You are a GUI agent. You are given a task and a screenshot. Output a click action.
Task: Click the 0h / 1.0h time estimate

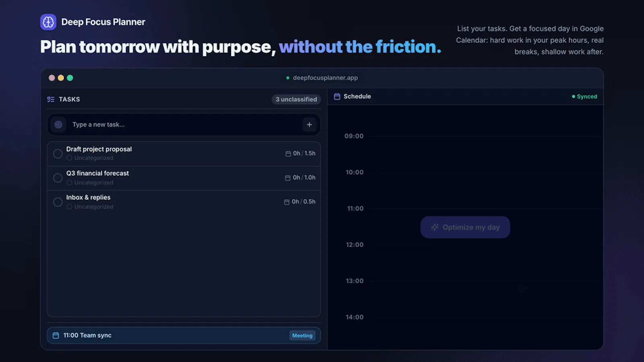pyautogui.click(x=304, y=177)
